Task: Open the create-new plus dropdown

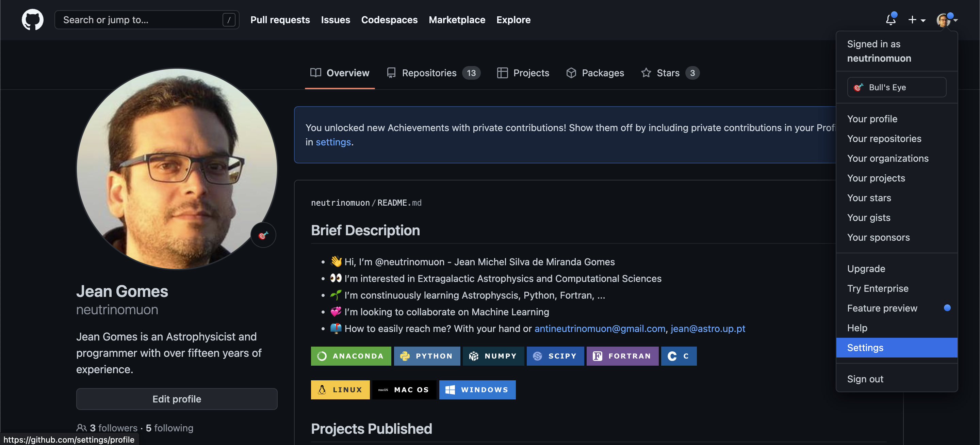Action: pyautogui.click(x=916, y=19)
